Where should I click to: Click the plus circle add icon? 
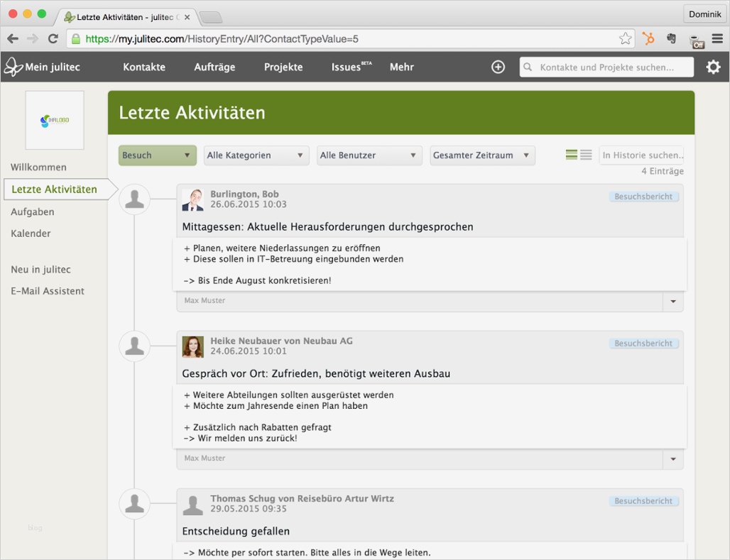(499, 67)
